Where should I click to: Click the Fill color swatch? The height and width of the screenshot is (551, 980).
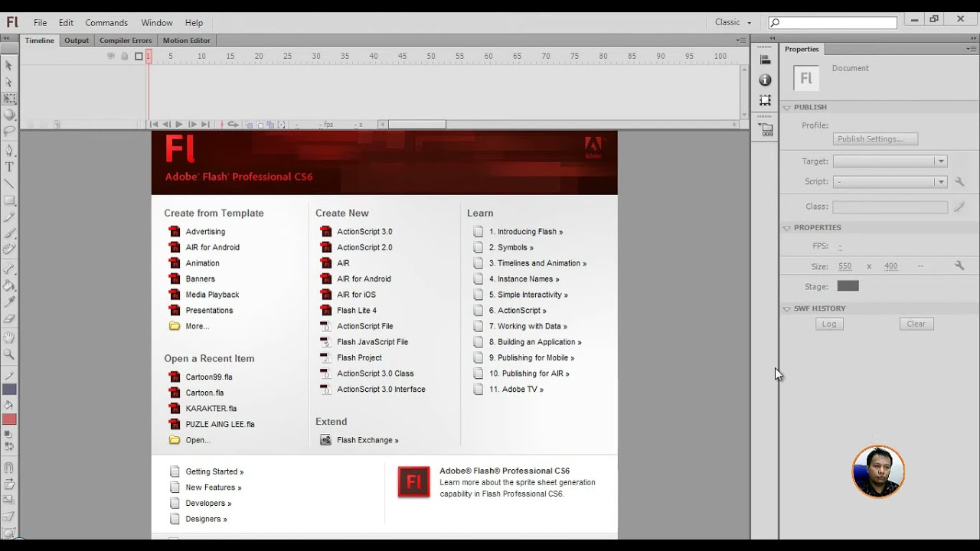tap(9, 419)
